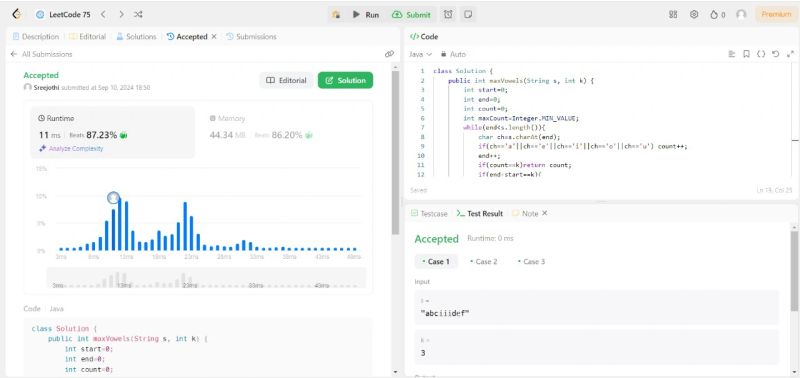800x378 pixels.
Task: Open the notes sticky icon in toolbar
Action: [x=467, y=15]
